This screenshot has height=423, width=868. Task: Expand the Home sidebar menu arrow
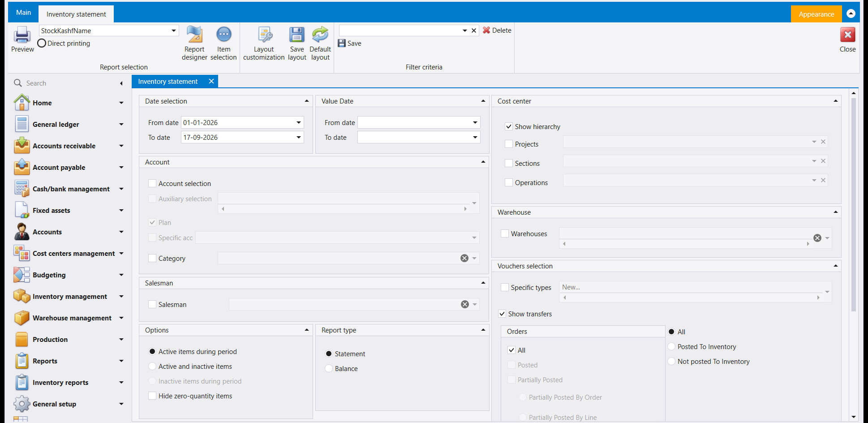point(121,103)
